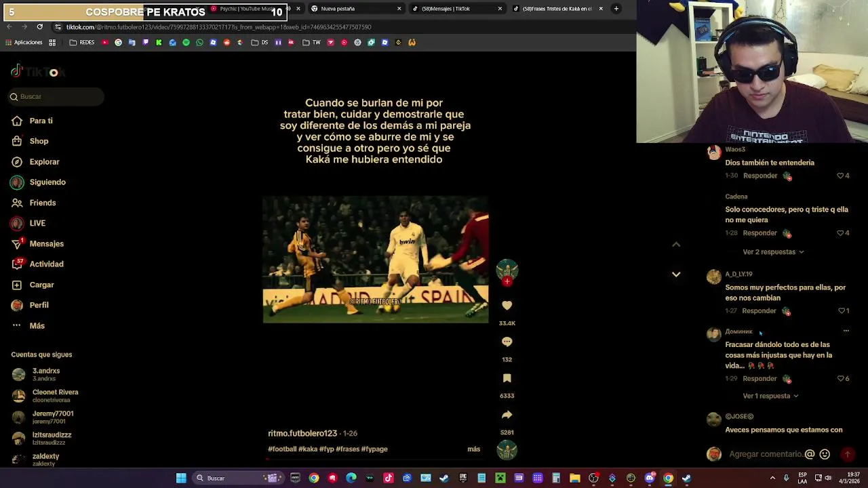Reload the page in the browser
Viewport: 868px width, 488px height.
[x=39, y=27]
